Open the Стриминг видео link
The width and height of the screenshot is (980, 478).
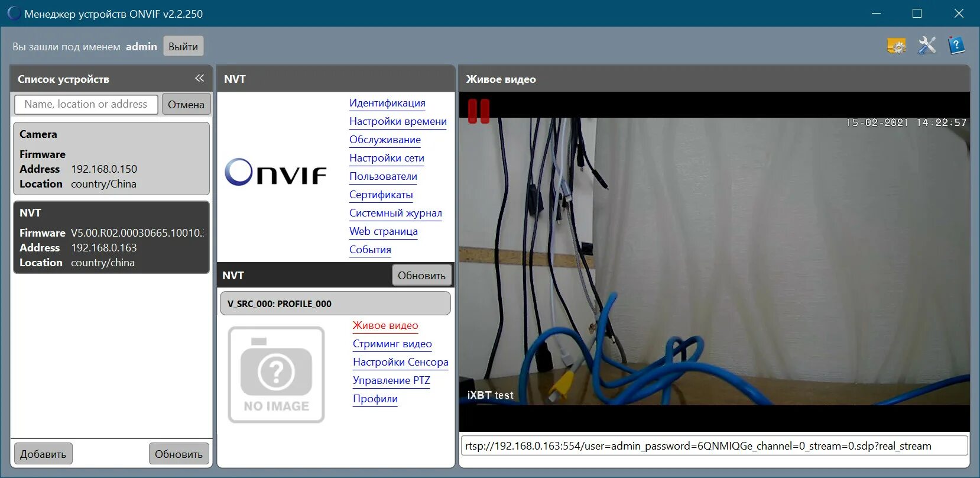392,344
